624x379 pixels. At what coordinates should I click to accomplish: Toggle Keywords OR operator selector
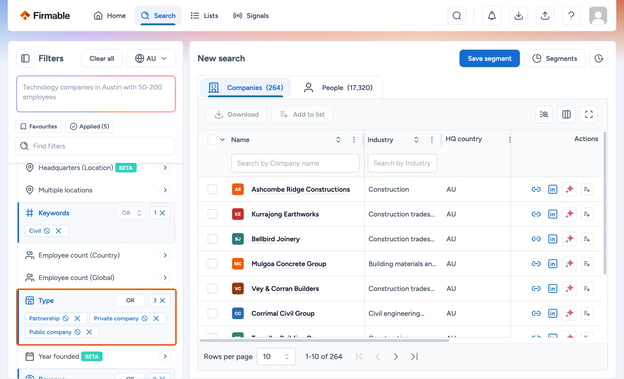[x=132, y=213]
